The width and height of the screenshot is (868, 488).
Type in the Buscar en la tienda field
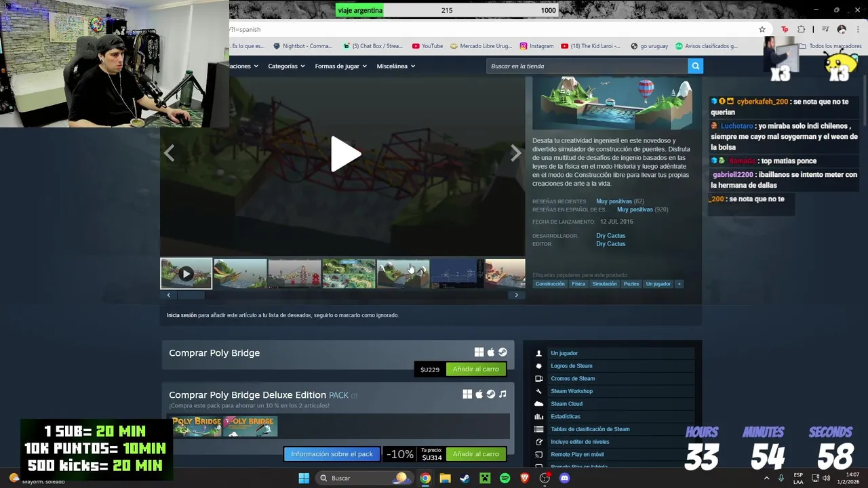pyautogui.click(x=587, y=66)
